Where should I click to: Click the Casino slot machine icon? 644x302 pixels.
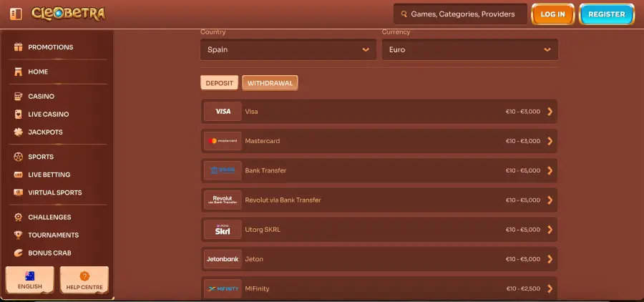(18, 96)
